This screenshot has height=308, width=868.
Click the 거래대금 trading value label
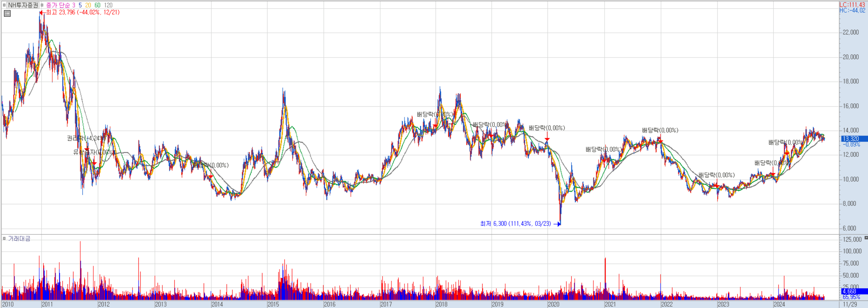pyautogui.click(x=19, y=239)
